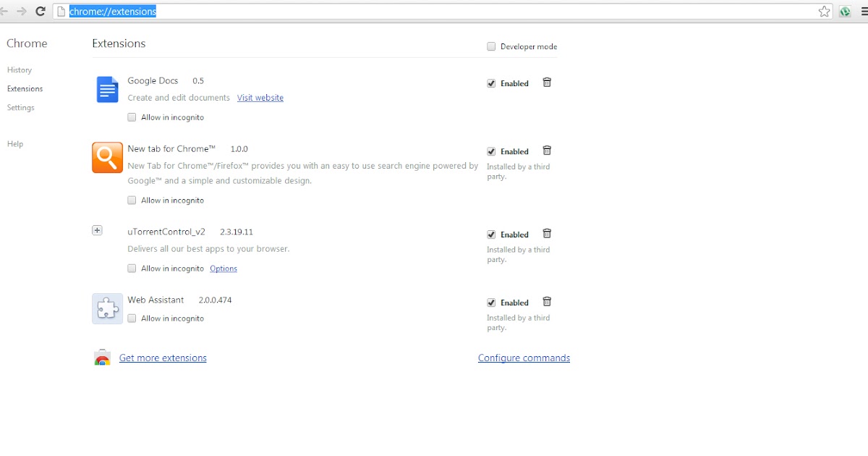Viewport: 868px width, 456px height.
Task: Click 'Installed by a third party' under Web Assistant
Action: tap(518, 323)
